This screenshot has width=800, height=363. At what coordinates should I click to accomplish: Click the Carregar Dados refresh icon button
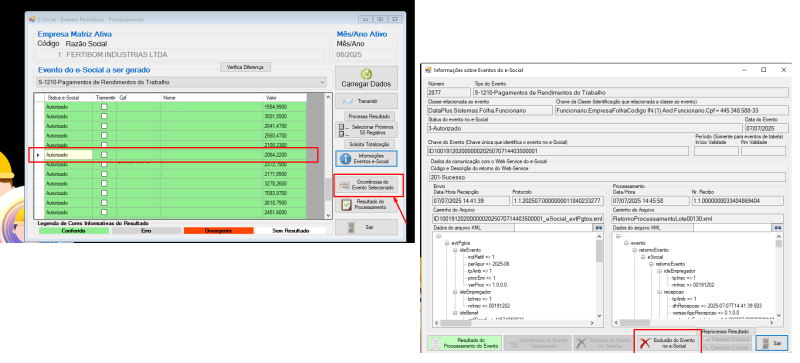coord(366,78)
